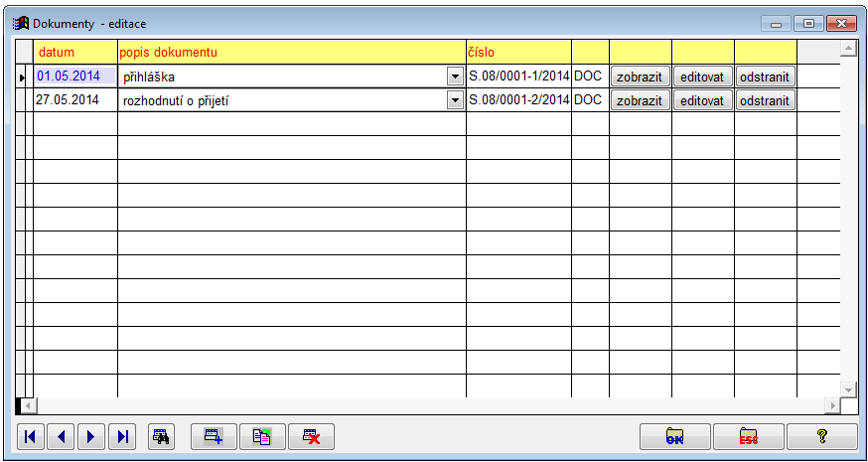868x462 pixels.
Task: Click the date field 27.05.2014
Action: click(x=74, y=100)
